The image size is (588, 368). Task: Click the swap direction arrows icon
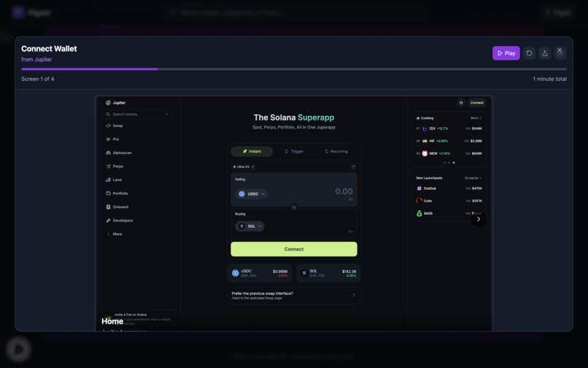[x=294, y=207]
